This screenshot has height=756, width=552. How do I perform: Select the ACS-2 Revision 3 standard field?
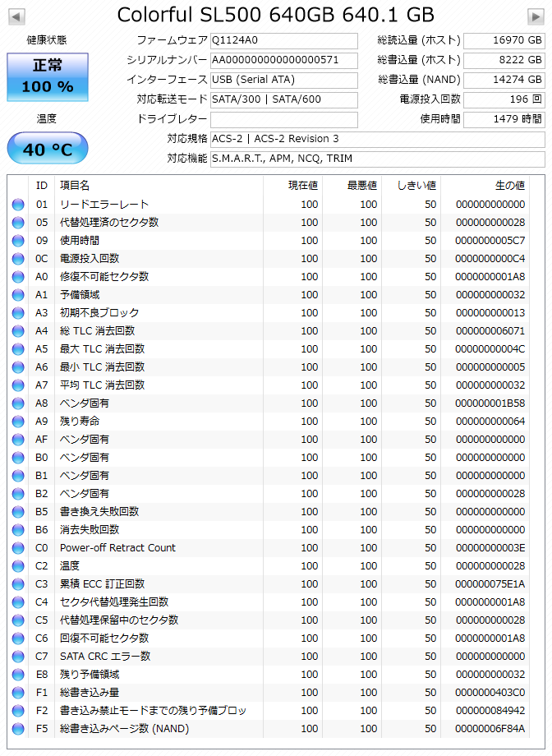[x=378, y=140]
